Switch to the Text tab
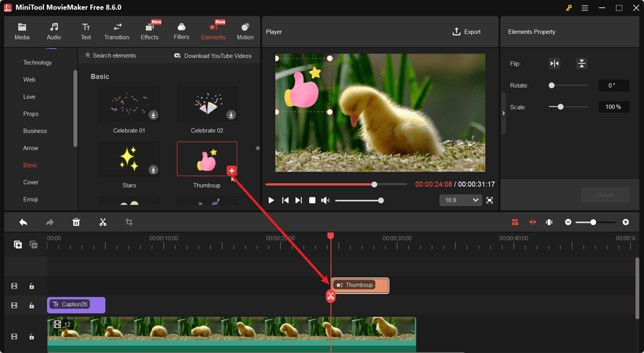This screenshot has width=644, height=353. 86,32
